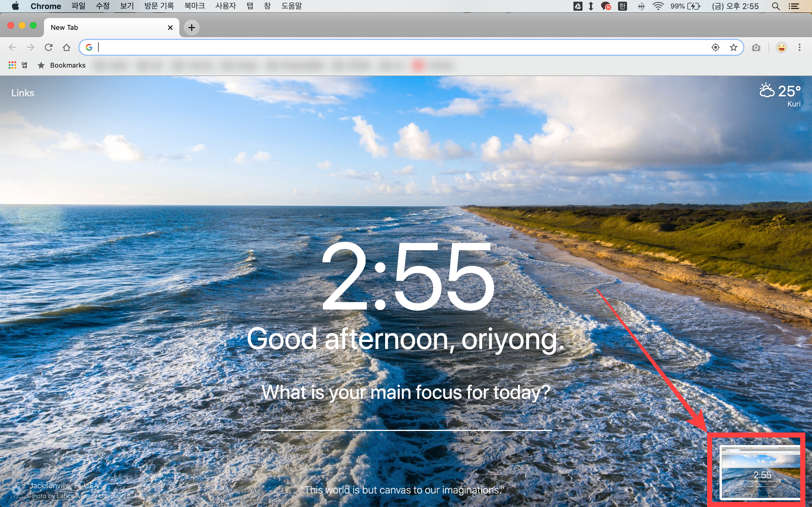Open macOS Spotlight search icon
Screen dimensions: 812x507
(x=775, y=6)
